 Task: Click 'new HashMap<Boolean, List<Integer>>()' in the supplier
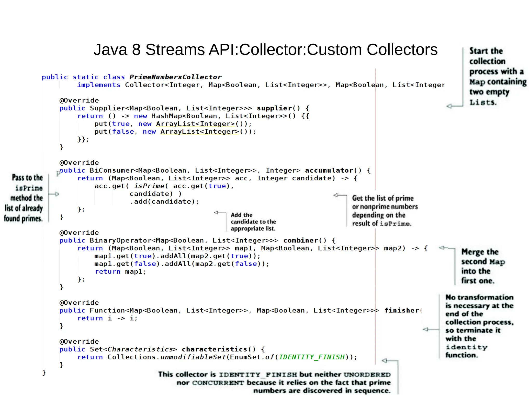pos(215,116)
